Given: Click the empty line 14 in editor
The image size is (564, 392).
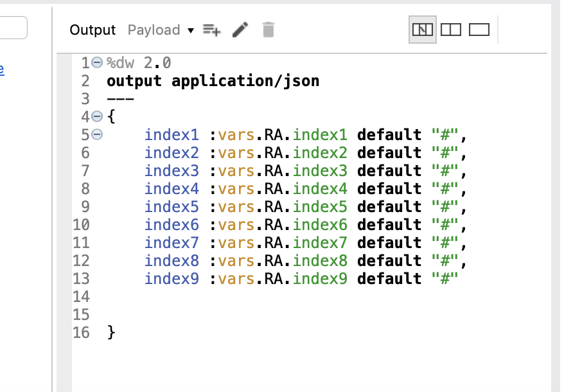Looking at the screenshot, I should tap(257, 297).
